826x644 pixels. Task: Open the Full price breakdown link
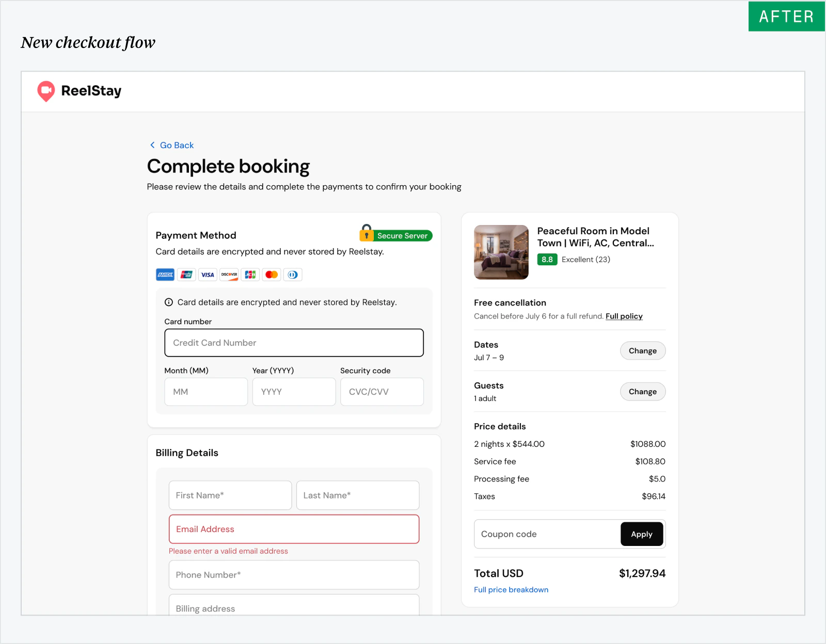click(x=511, y=590)
